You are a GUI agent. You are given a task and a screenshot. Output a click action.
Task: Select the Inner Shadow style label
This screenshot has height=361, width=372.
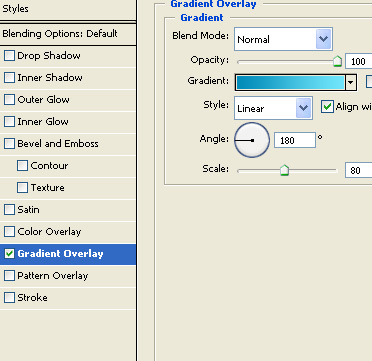click(50, 78)
